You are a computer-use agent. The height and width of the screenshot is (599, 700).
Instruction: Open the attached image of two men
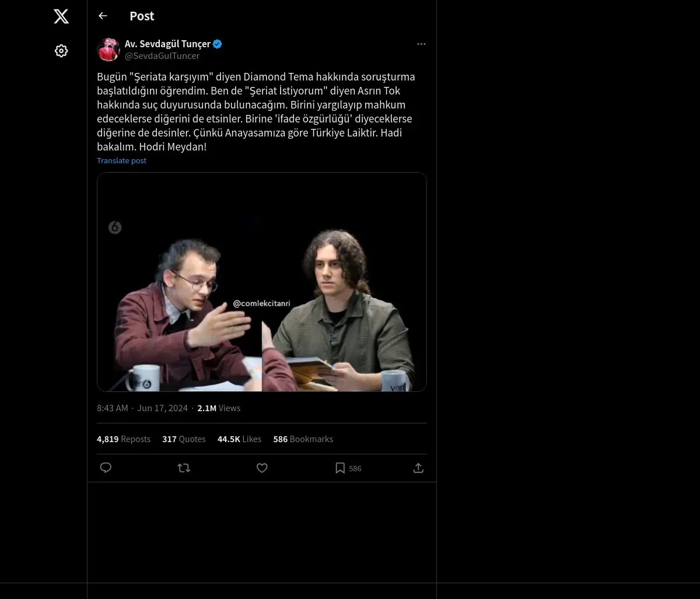(x=262, y=282)
